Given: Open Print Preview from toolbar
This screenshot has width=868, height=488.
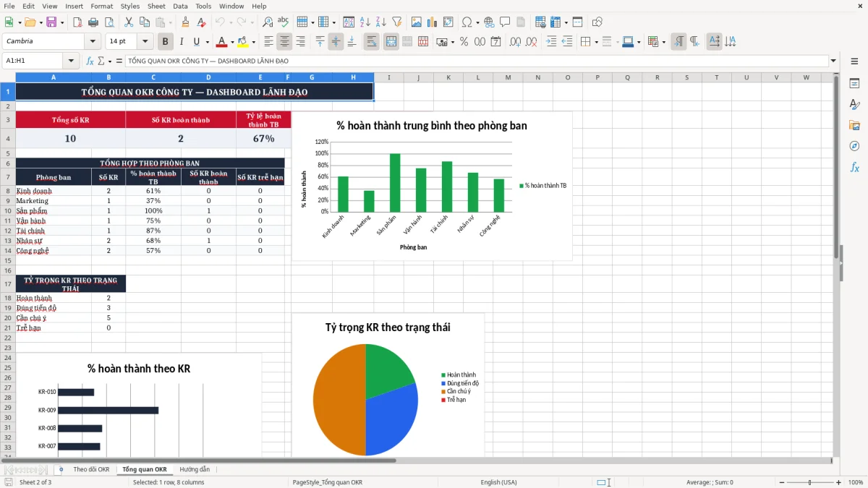Looking at the screenshot, I should [109, 22].
